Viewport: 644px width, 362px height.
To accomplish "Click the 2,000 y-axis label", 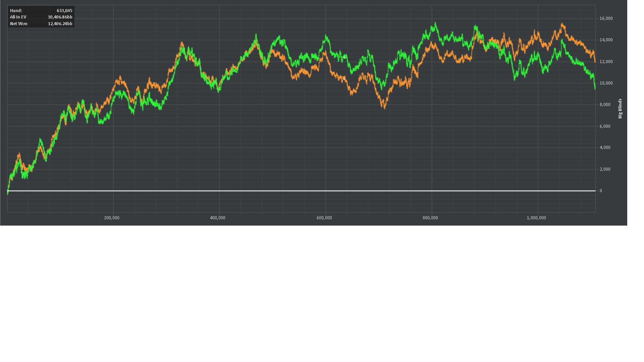I will [605, 169].
